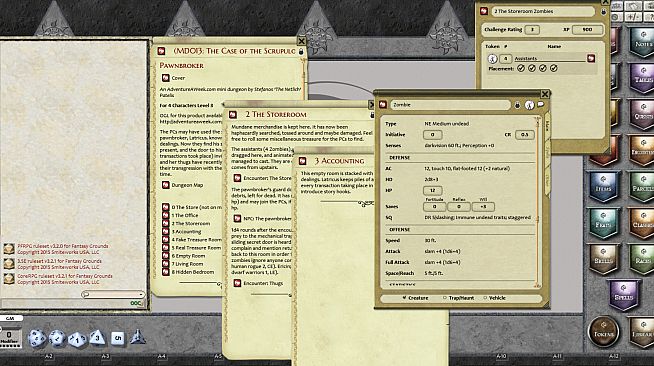Click the +/- modifiers icon at top right
The image size is (654, 366).
[x=633, y=17]
